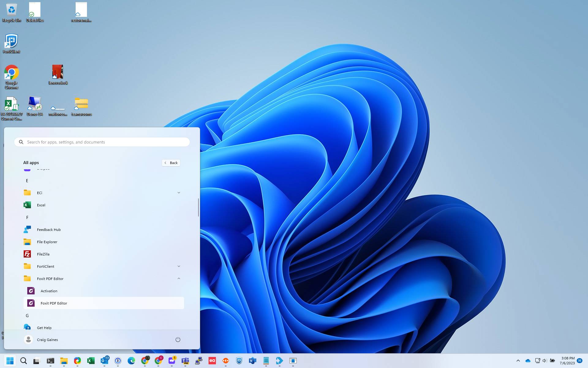Click the power button in the Start menu

pos(178,339)
